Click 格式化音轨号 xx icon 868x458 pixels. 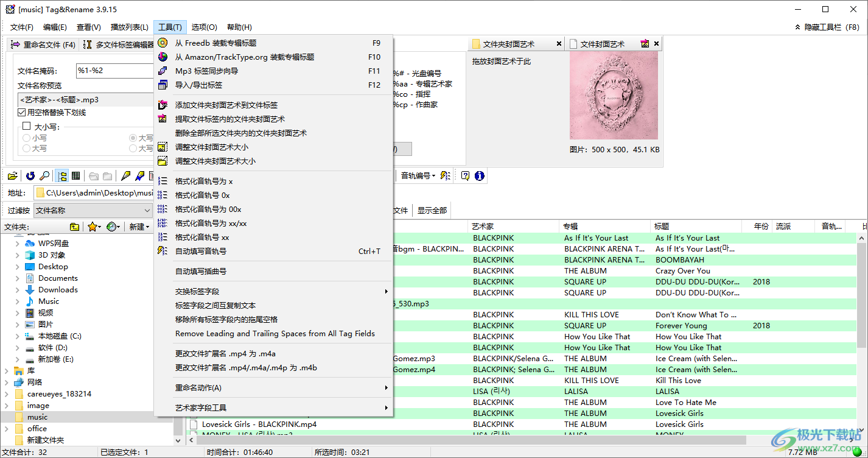163,237
